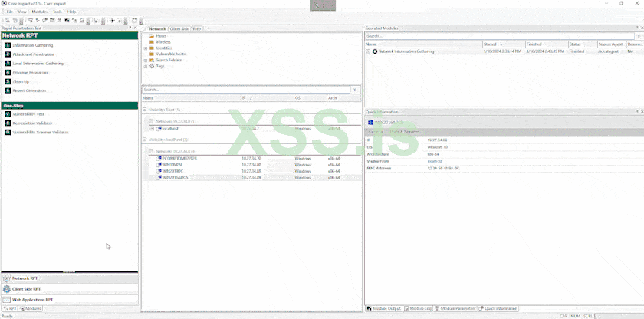This screenshot has height=319, width=644.
Task: Expand the Tags node
Action: (146, 66)
